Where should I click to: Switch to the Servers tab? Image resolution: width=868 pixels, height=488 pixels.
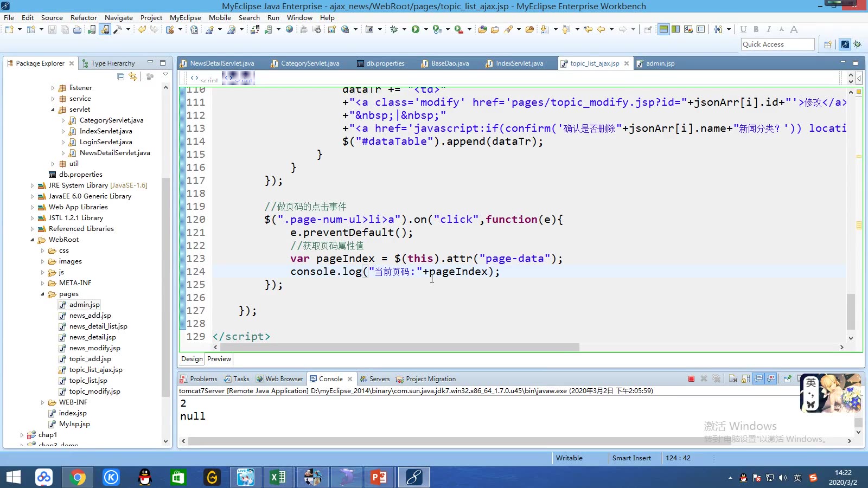pyautogui.click(x=374, y=379)
